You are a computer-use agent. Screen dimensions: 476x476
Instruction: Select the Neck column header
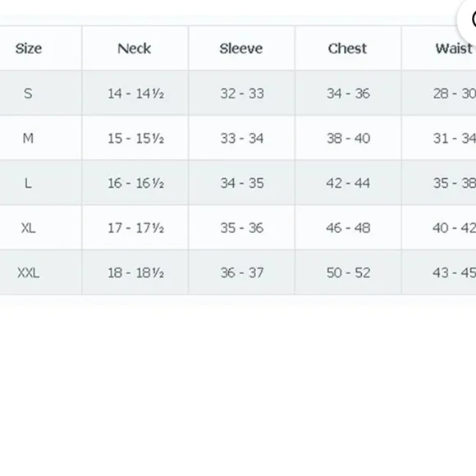(135, 48)
